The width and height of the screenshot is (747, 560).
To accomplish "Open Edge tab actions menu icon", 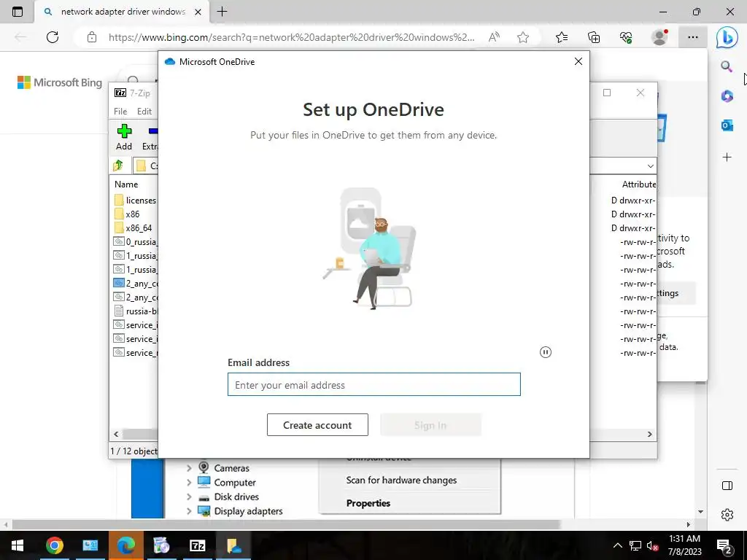I will pyautogui.click(x=18, y=12).
